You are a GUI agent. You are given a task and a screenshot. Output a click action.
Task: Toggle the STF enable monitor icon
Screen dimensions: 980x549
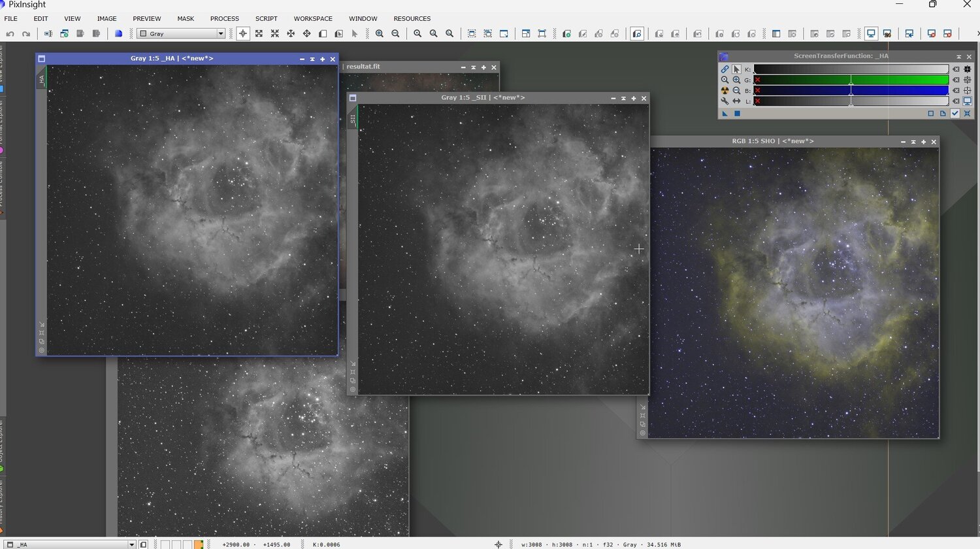coord(968,101)
